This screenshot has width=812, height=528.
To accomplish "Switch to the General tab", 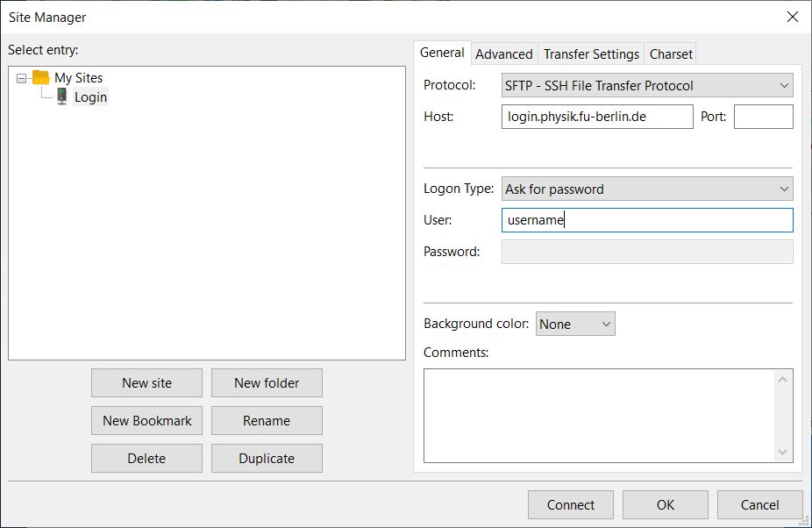I will click(442, 53).
